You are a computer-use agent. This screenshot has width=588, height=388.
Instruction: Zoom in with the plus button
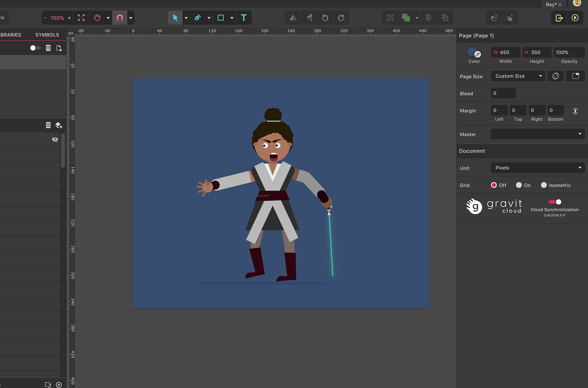[x=69, y=18]
